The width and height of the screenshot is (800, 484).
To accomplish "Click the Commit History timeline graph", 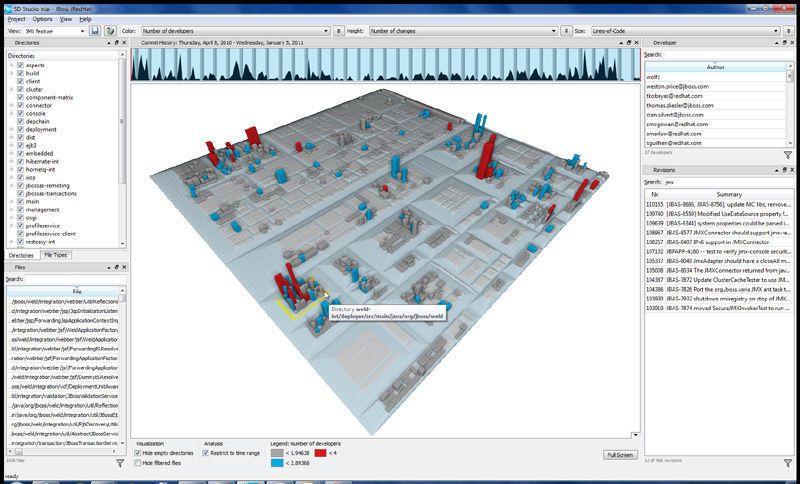I will 385,64.
